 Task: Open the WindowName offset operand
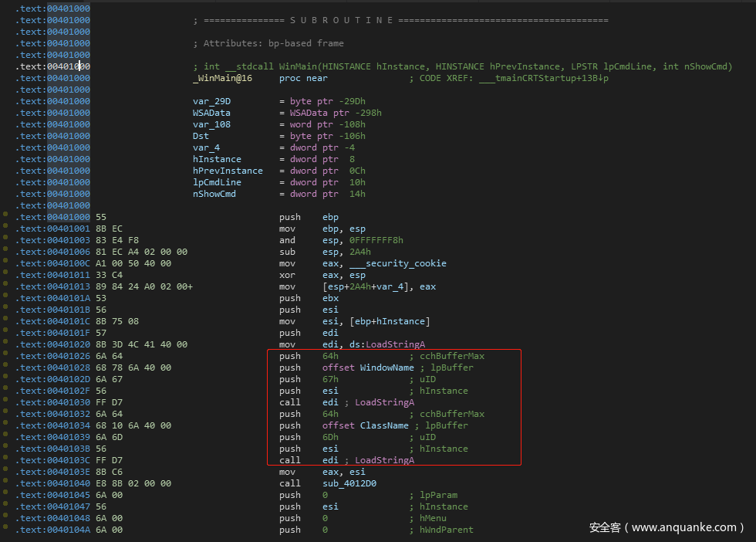(387, 368)
